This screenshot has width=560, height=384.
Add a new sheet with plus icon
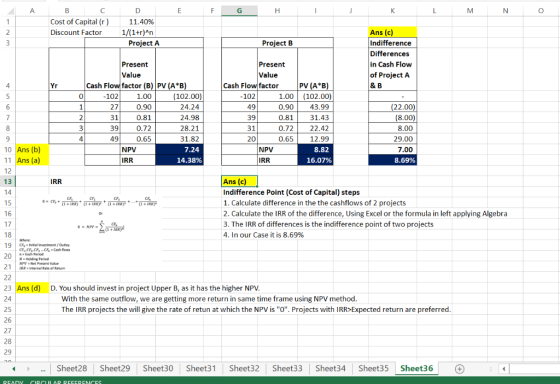tap(460, 368)
